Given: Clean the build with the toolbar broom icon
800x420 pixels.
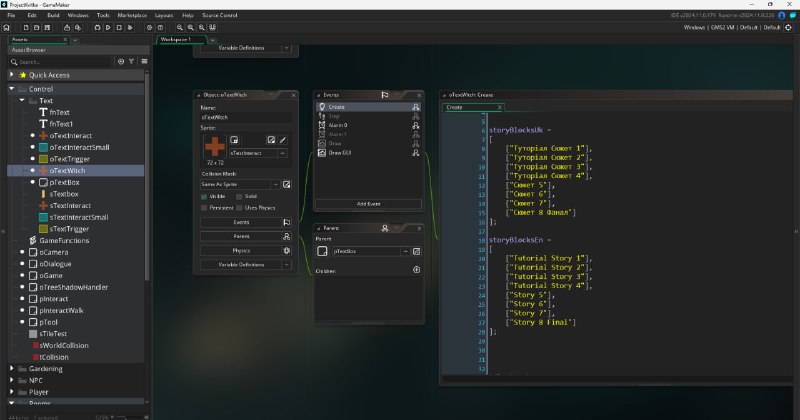Looking at the screenshot, I should (x=130, y=28).
